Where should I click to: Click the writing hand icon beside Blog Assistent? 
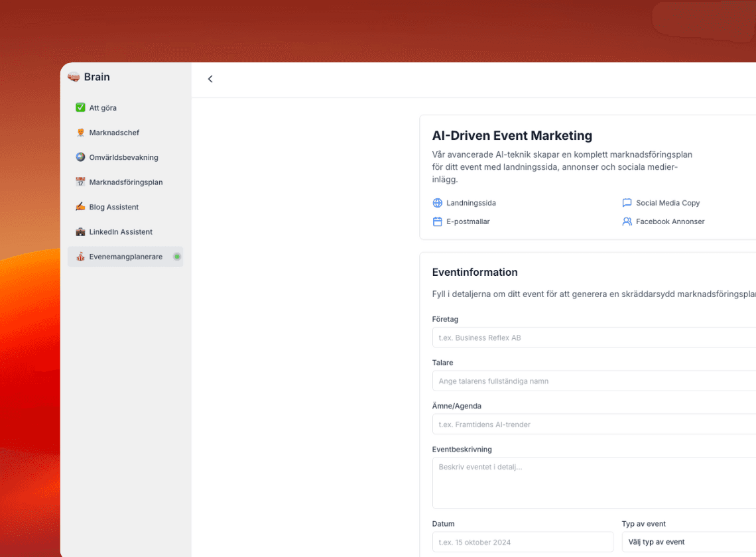80,207
